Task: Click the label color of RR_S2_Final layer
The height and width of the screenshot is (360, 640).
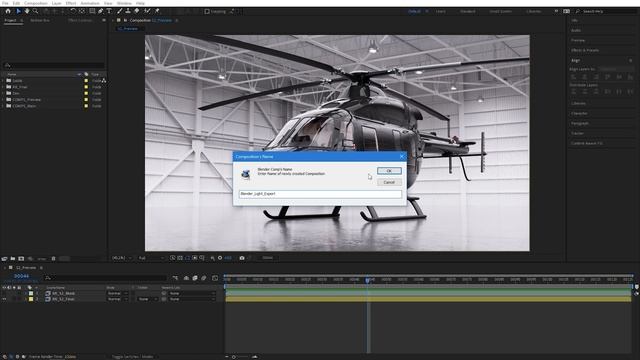Action: coord(31,299)
